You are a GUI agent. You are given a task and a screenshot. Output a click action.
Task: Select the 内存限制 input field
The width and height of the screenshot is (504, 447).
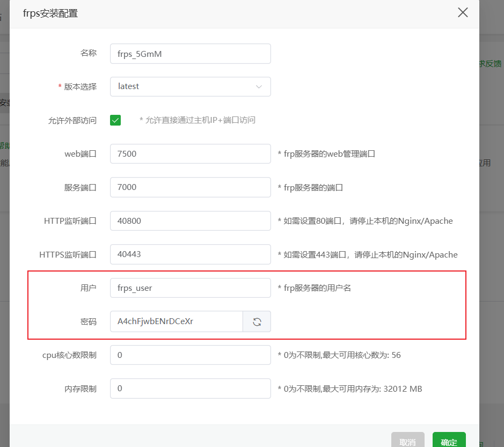[190, 389]
